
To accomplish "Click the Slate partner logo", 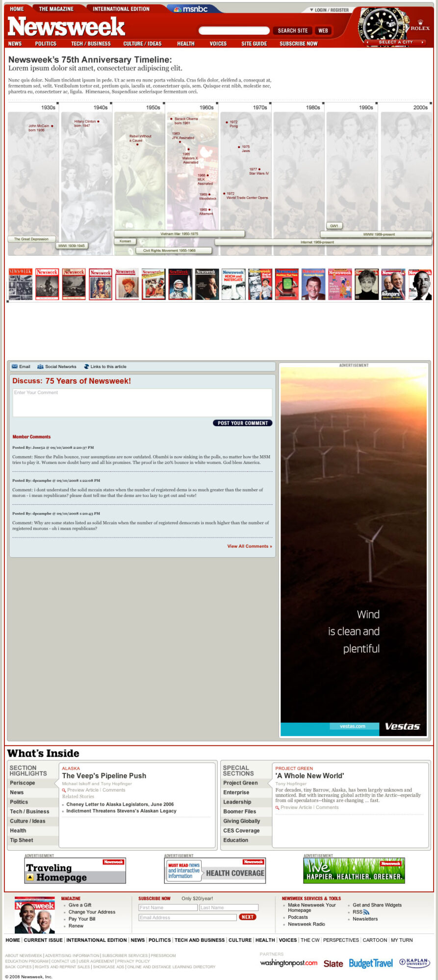I will 333,963.
